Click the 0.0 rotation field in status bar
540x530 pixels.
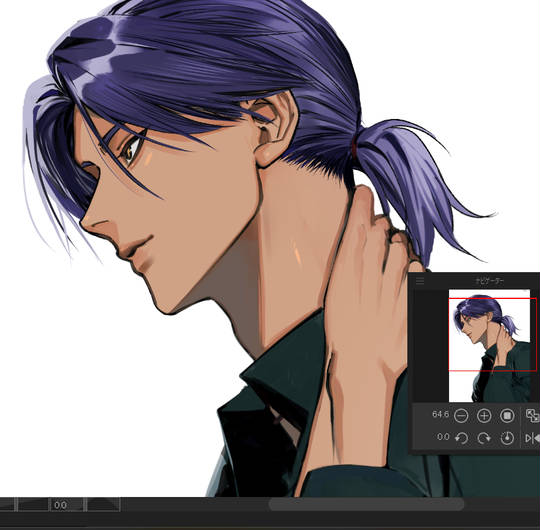click(x=67, y=505)
